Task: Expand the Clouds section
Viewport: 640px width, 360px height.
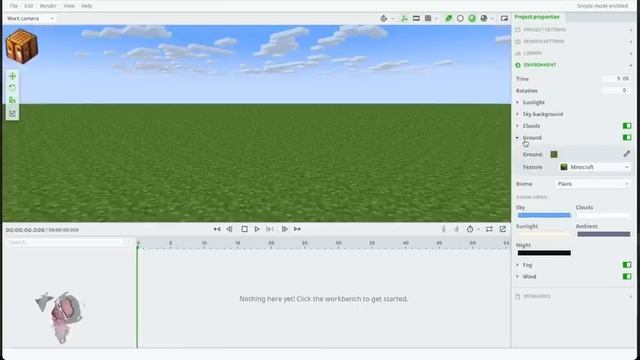Action: click(518, 126)
